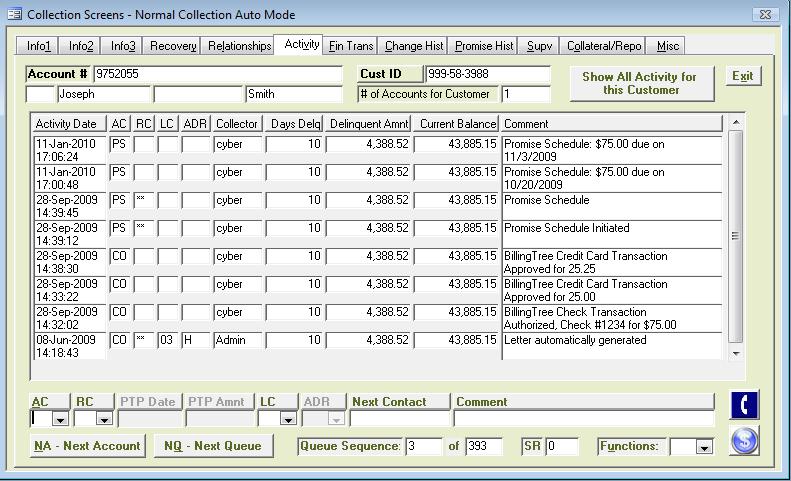
Task: Go to the Recovery tab
Action: pyautogui.click(x=173, y=46)
